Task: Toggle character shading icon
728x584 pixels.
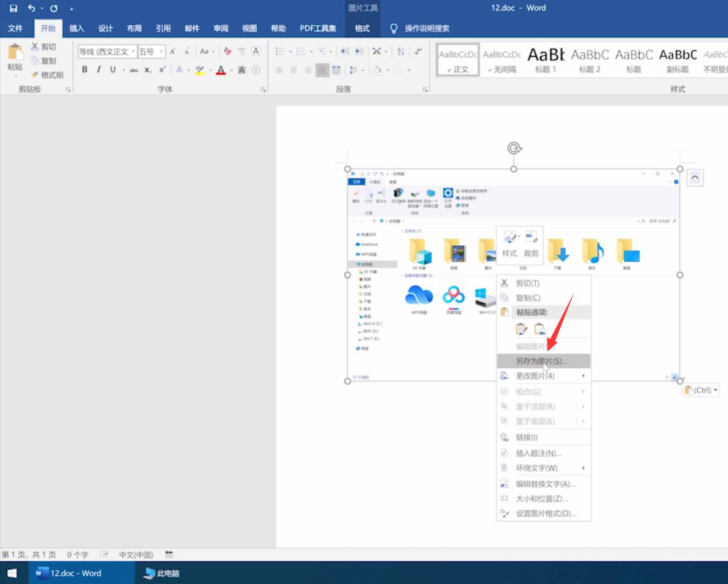Action: click(x=242, y=70)
